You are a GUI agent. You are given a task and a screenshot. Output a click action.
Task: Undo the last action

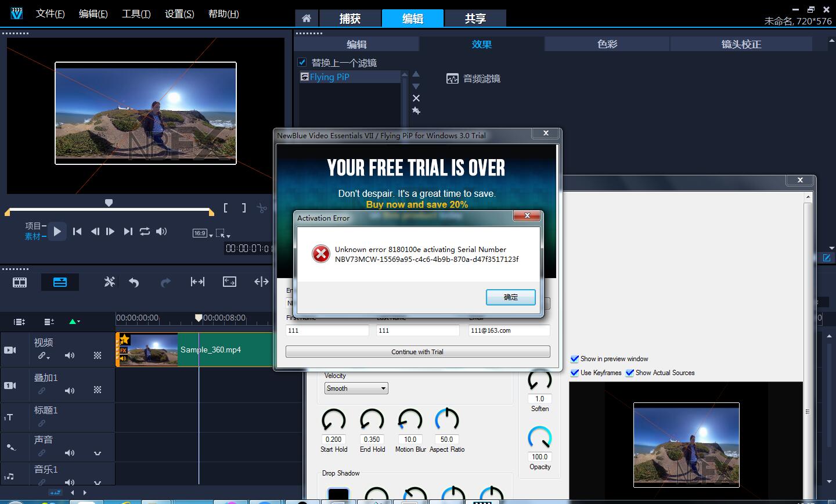[x=134, y=282]
